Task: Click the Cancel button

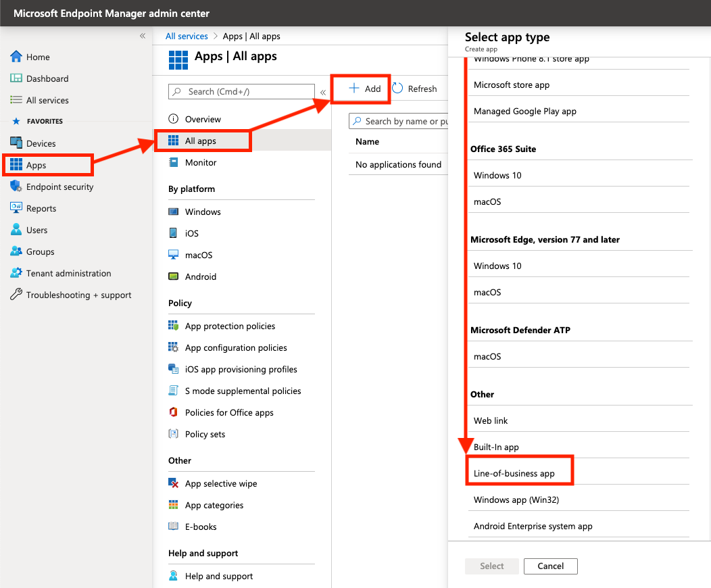Action: pyautogui.click(x=551, y=566)
